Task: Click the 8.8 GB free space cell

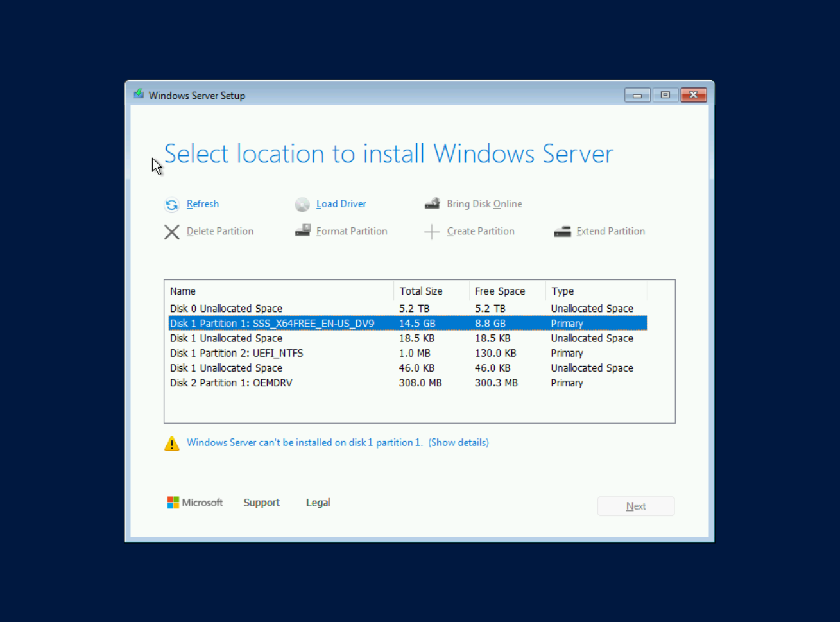Action: click(490, 324)
